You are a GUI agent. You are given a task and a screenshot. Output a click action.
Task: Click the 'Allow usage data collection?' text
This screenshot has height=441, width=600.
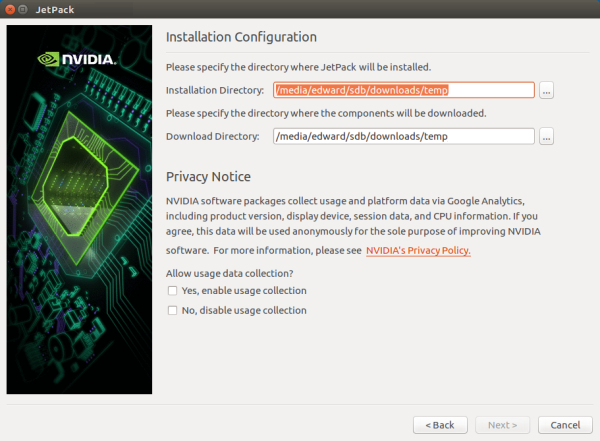229,273
